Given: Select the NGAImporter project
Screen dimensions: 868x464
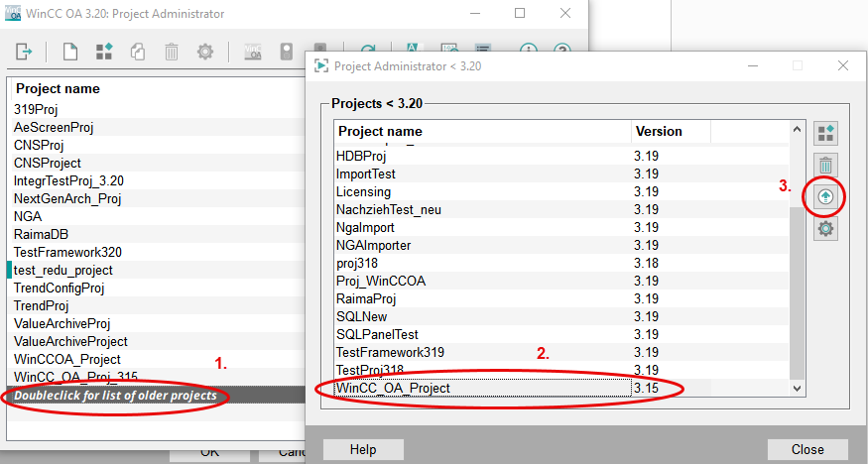Looking at the screenshot, I should tap(561, 245).
